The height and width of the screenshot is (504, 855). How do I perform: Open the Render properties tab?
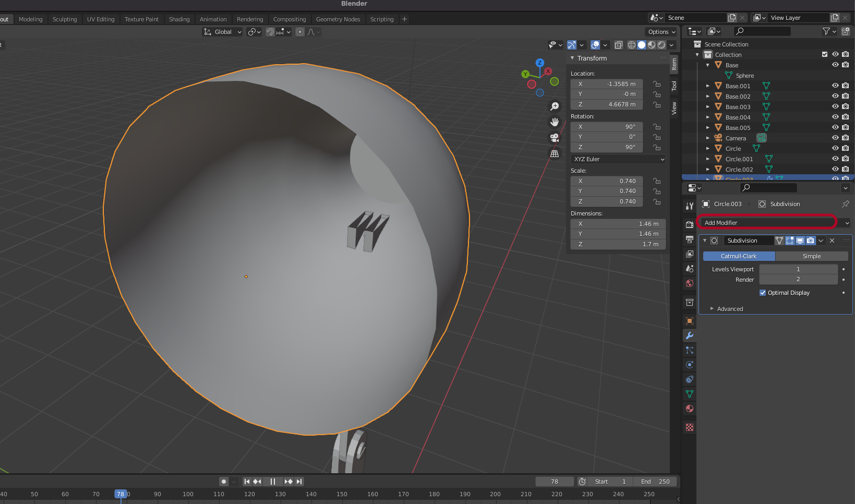[x=690, y=224]
